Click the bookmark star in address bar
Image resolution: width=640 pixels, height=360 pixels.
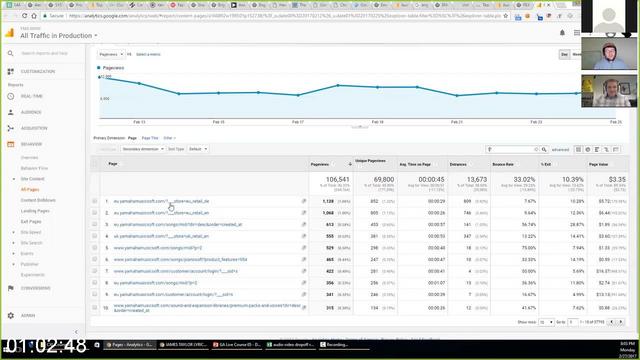pyautogui.click(x=506, y=16)
